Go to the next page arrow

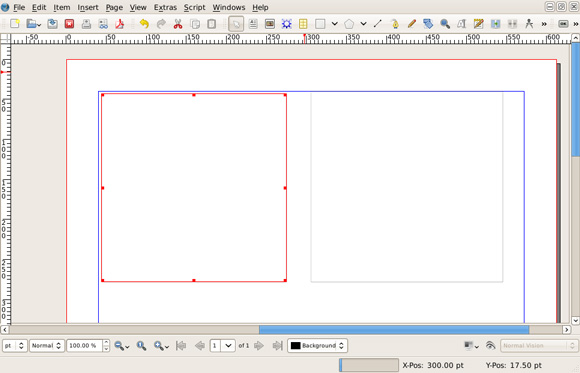tap(259, 346)
